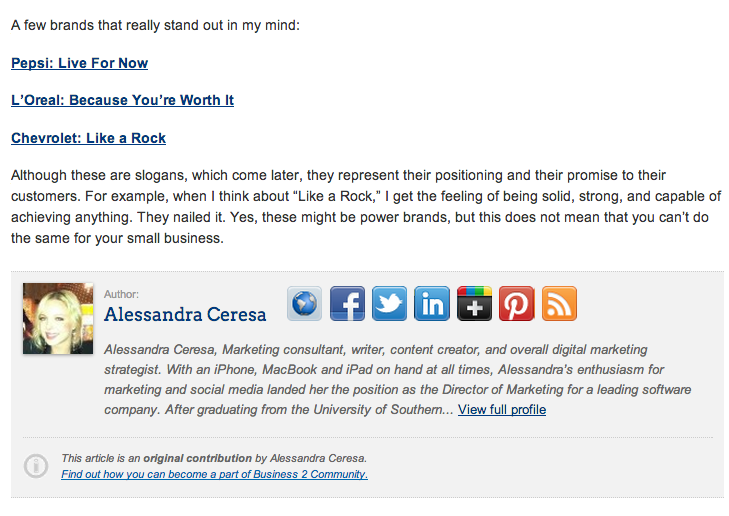Open the author's Facebook profile icon
The image size is (729, 516).
347,304
